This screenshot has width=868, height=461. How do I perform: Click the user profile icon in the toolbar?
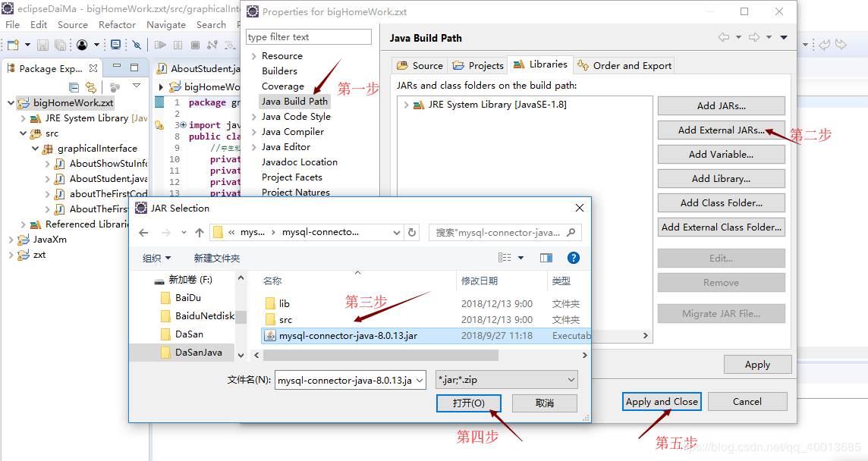click(83, 45)
